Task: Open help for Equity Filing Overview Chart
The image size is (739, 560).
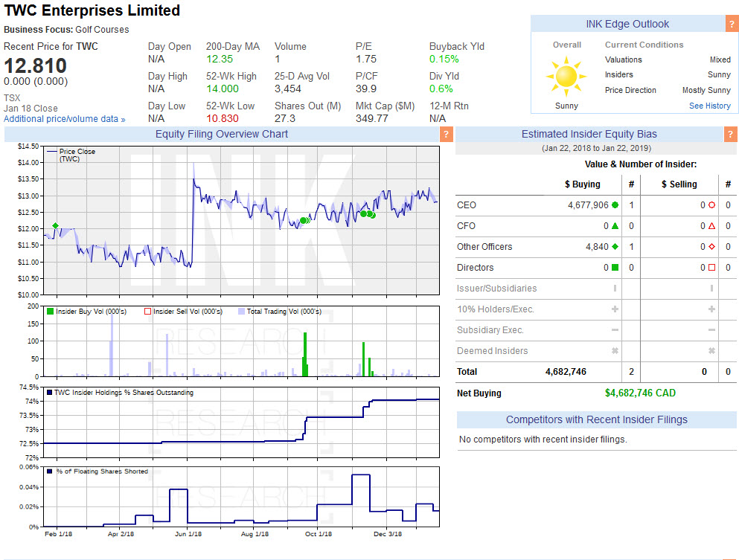Action: pyautogui.click(x=447, y=134)
